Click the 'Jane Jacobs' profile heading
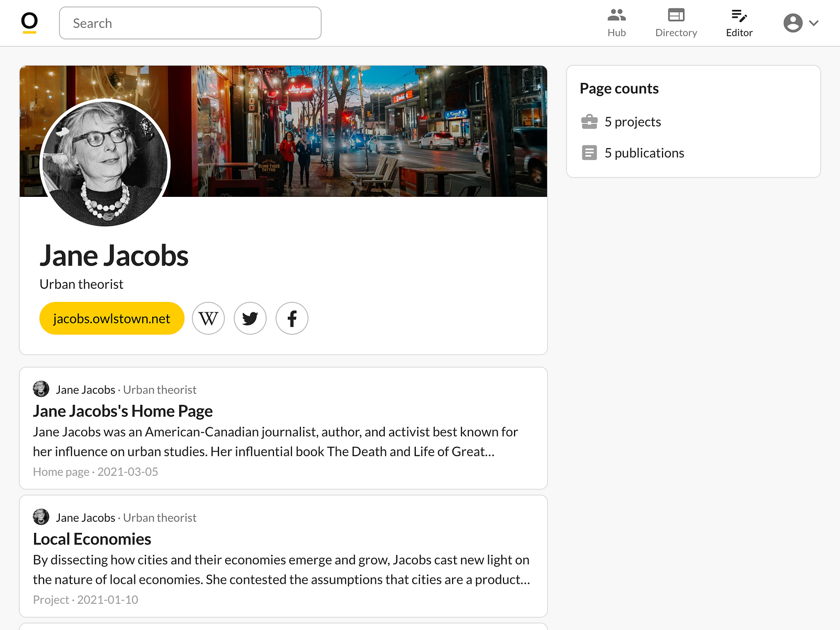Viewport: 840px width, 630px height. (114, 256)
